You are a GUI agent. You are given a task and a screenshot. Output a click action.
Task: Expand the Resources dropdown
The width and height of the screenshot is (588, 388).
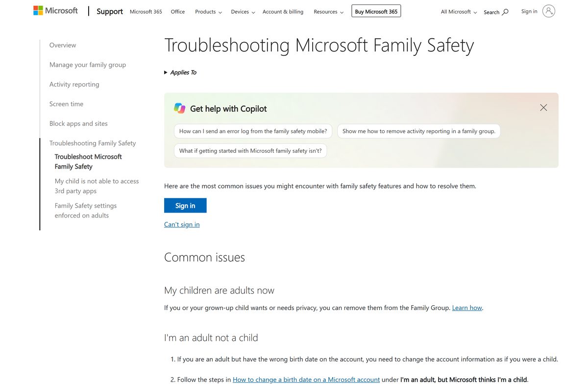tap(328, 12)
